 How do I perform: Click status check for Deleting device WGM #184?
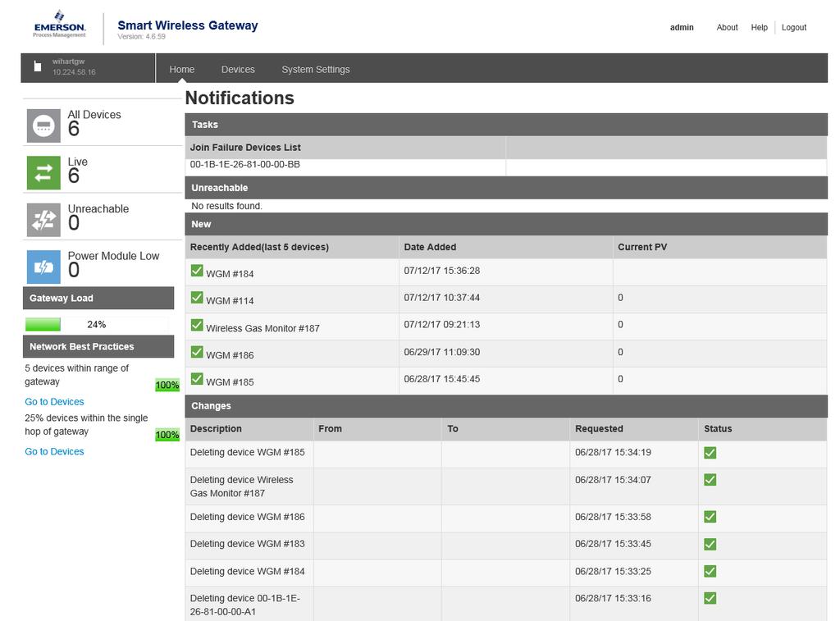coord(710,571)
